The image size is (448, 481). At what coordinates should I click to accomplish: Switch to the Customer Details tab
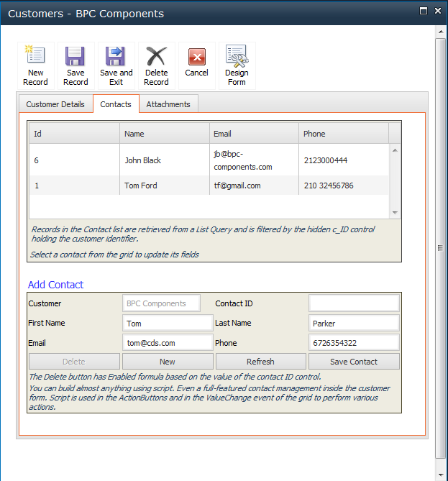55,104
